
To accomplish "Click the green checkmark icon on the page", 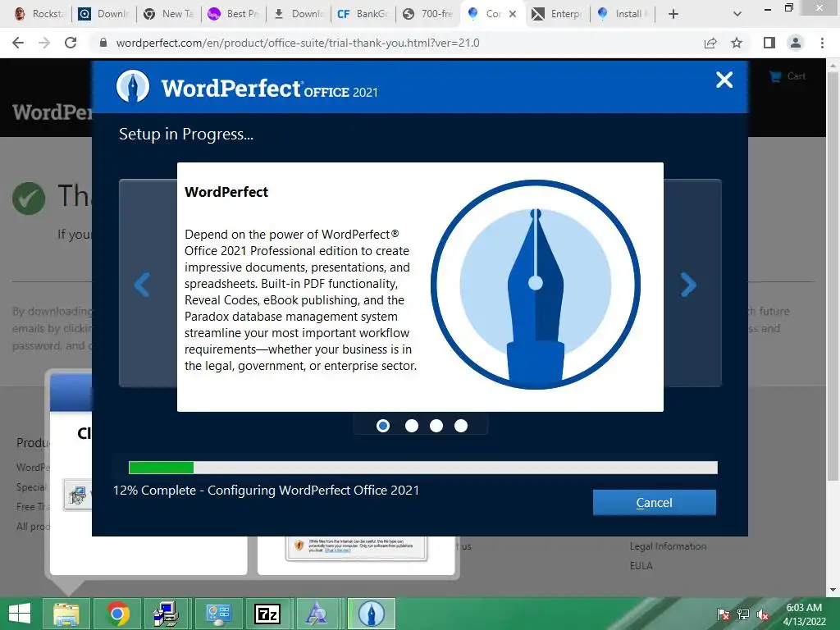I will point(29,199).
